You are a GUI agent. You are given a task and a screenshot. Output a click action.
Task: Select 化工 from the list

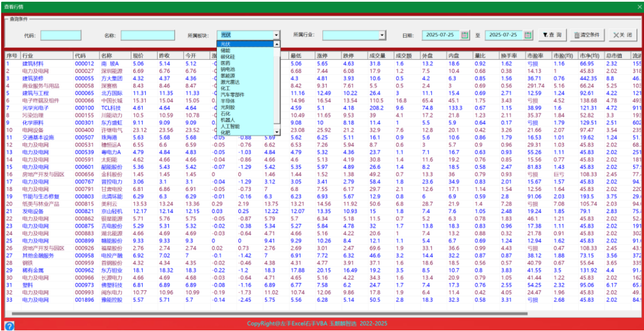point(246,88)
